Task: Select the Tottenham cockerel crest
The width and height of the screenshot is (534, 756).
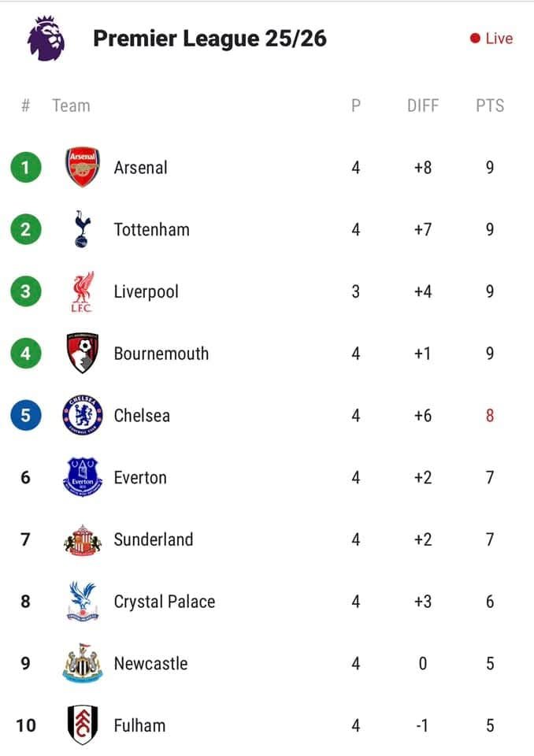Action: click(82, 229)
